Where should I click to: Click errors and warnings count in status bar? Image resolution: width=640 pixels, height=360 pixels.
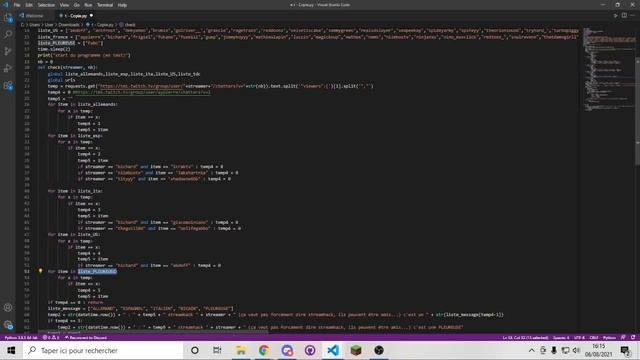[x=51, y=338]
